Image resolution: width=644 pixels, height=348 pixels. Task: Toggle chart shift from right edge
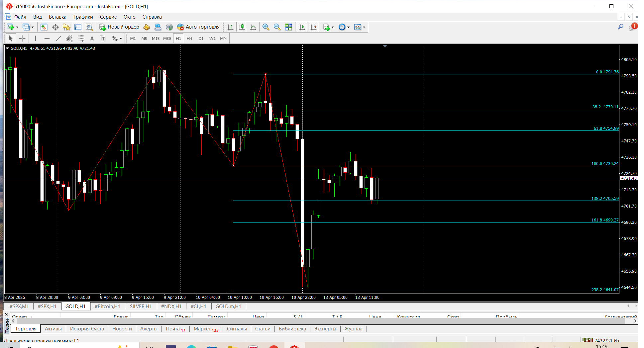click(313, 27)
